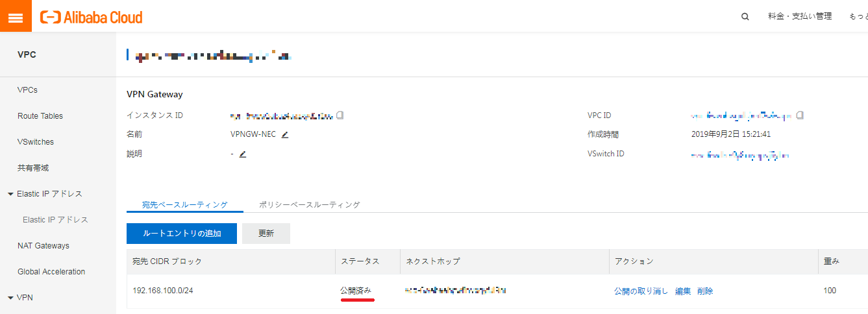
Task: Edit the name VPNGW-NEC pencil icon
Action: coord(284,135)
